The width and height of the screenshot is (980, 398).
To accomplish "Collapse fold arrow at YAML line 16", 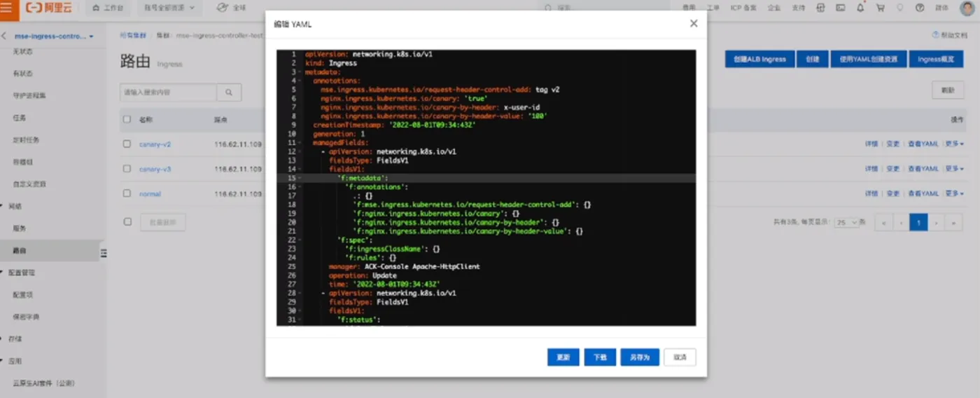I will click(300, 187).
